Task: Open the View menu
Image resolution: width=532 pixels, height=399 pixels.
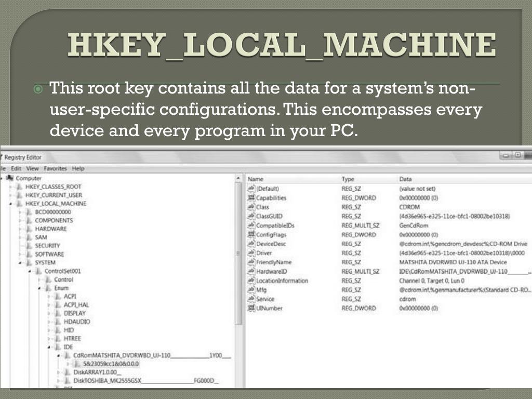Action: tap(32, 168)
